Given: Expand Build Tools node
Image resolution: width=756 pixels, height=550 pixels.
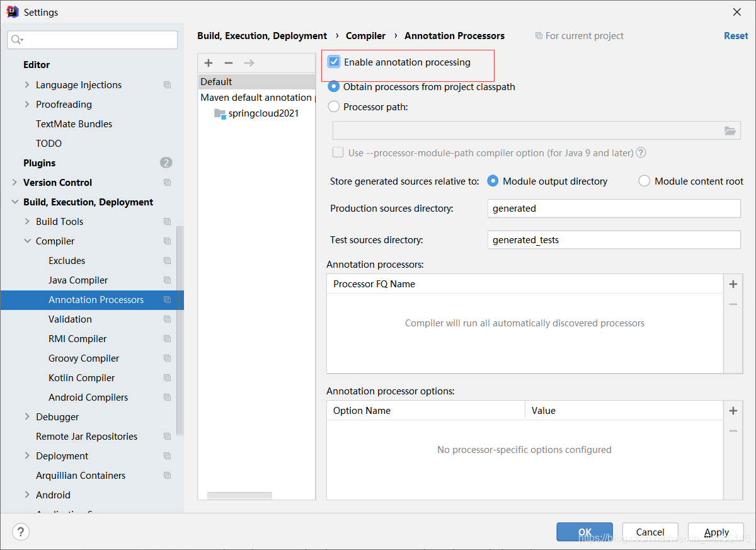Looking at the screenshot, I should (x=26, y=222).
